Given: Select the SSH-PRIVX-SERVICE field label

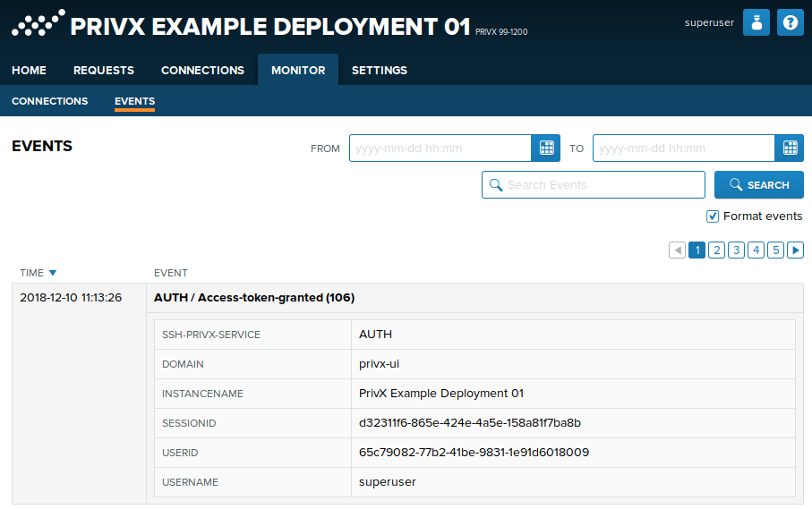Looking at the screenshot, I should [211, 335].
